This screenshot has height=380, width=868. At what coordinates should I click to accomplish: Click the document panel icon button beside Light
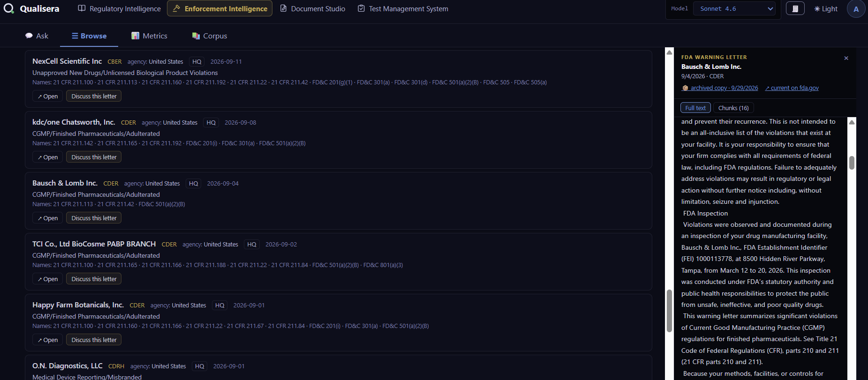pyautogui.click(x=795, y=8)
